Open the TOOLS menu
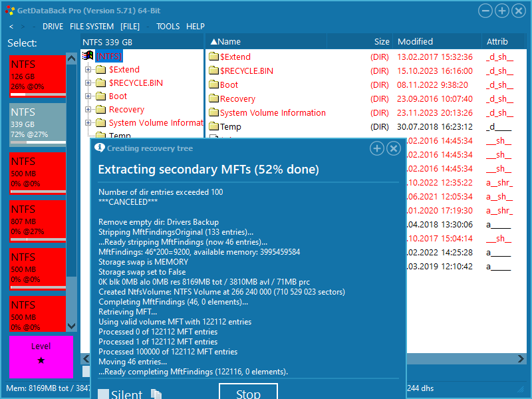The width and height of the screenshot is (532, 399). click(x=168, y=27)
